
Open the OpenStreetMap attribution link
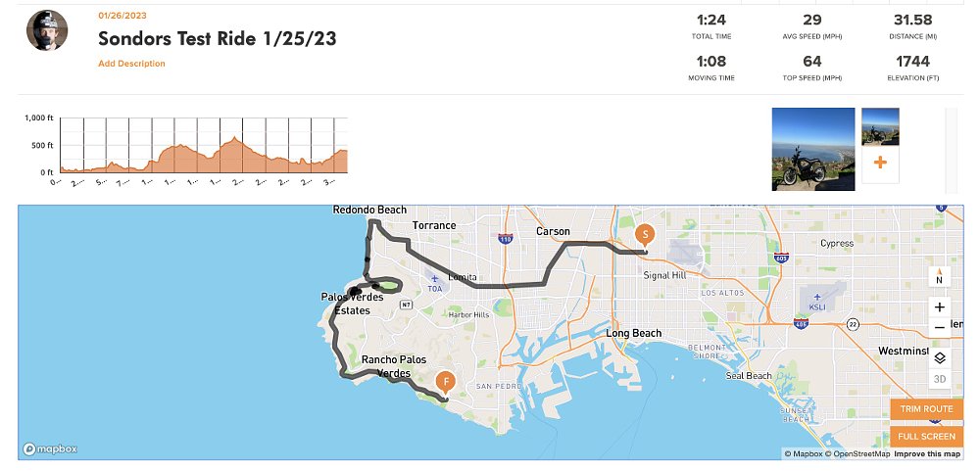pos(858,454)
